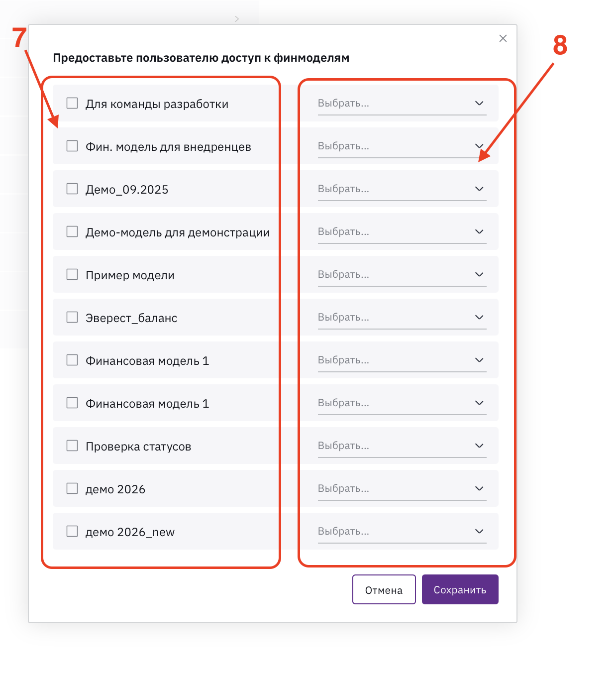This screenshot has height=679, width=616.
Task: Open the dropdown beside "Проверка статусов"
Action: pos(402,446)
